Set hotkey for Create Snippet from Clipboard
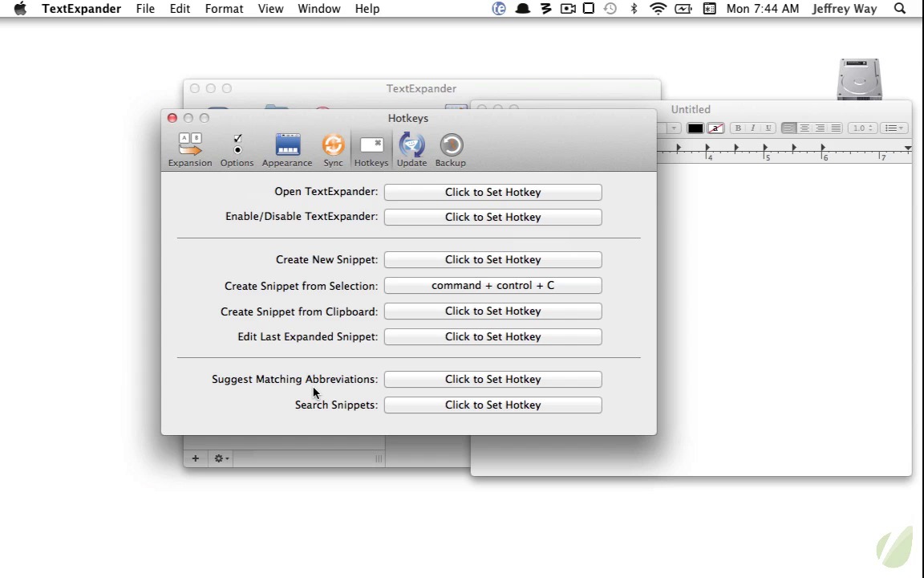This screenshot has width=924, height=578. 492,311
